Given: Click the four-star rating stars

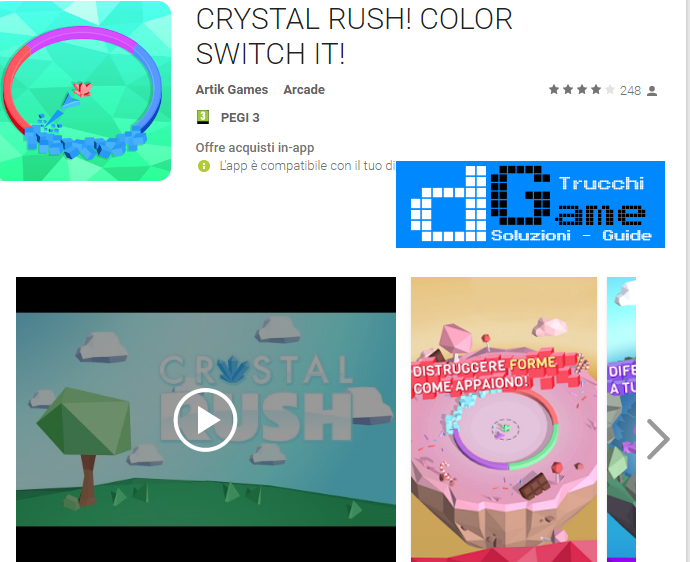Looking at the screenshot, I should pos(581,90).
